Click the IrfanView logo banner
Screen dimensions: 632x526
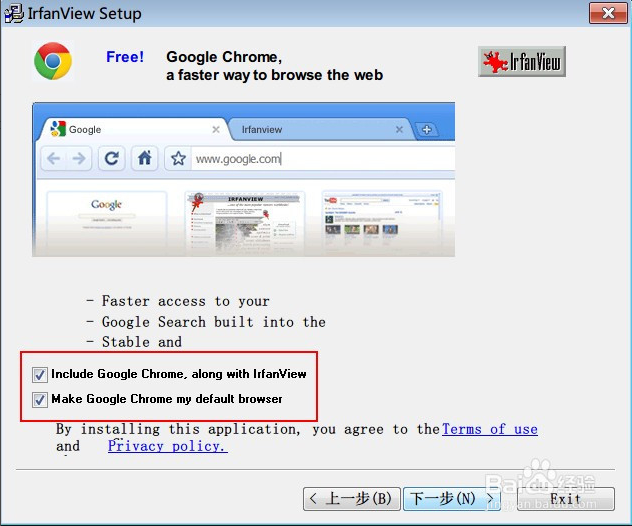click(522, 62)
